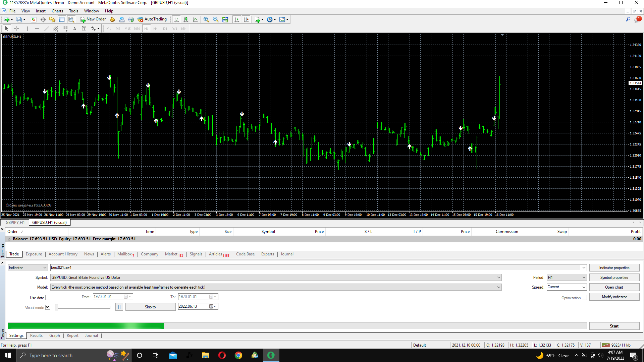The width and height of the screenshot is (644, 362).
Task: Tick the Optimization checkbox
Action: pos(584,298)
